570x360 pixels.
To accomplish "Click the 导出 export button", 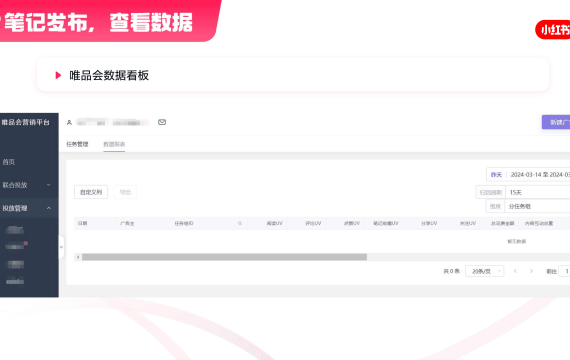I will click(125, 192).
